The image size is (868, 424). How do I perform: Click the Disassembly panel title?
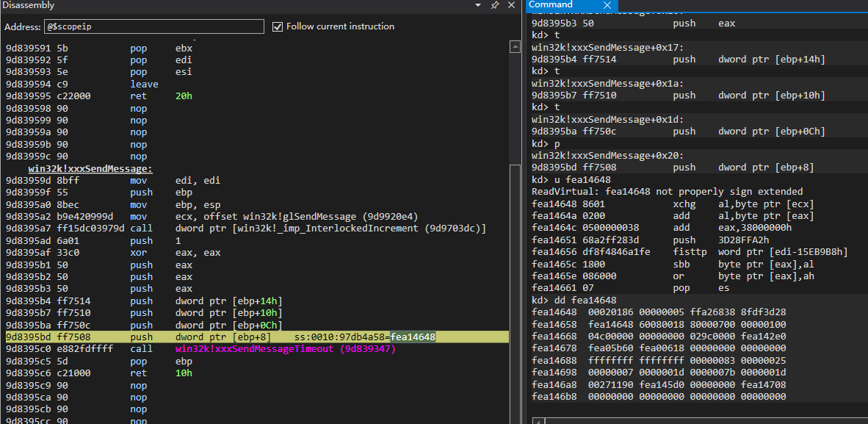tap(28, 5)
